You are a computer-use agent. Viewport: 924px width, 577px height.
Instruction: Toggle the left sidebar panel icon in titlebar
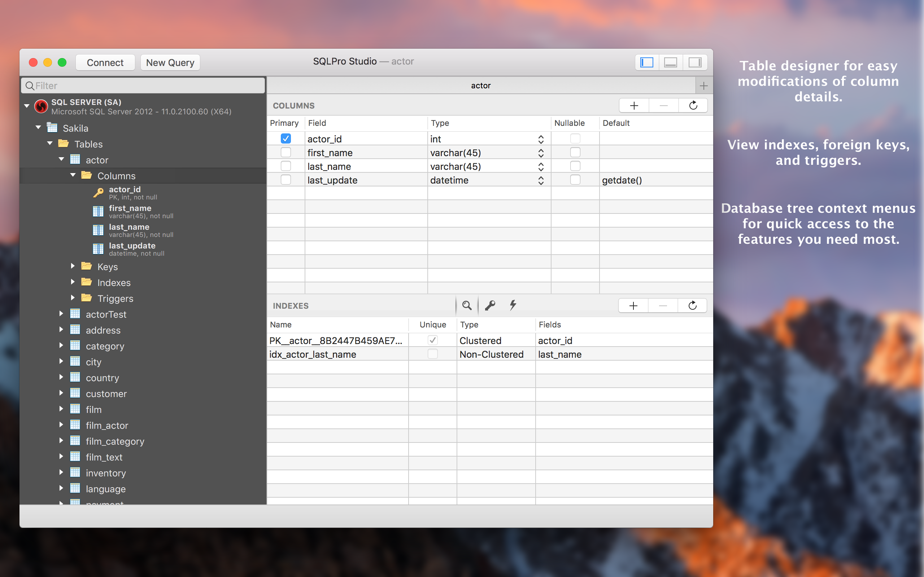pyautogui.click(x=646, y=62)
